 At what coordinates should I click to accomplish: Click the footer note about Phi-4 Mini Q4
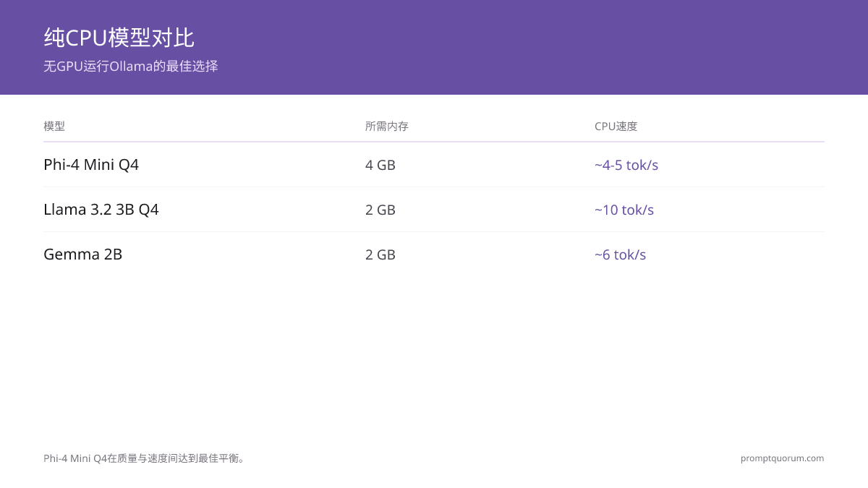(x=145, y=458)
